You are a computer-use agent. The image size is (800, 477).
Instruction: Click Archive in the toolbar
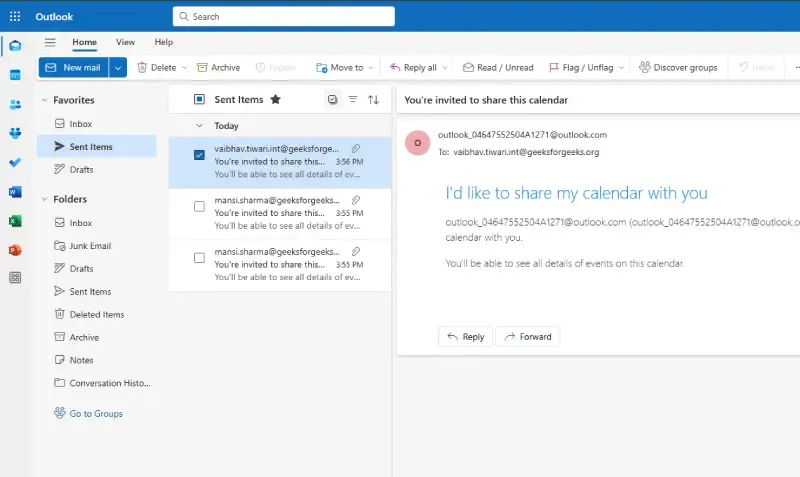218,67
